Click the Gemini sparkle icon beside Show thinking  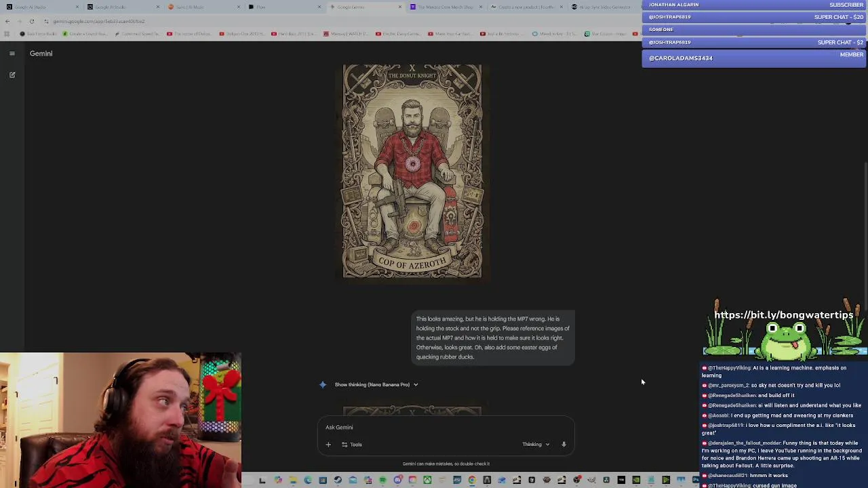[x=323, y=384]
